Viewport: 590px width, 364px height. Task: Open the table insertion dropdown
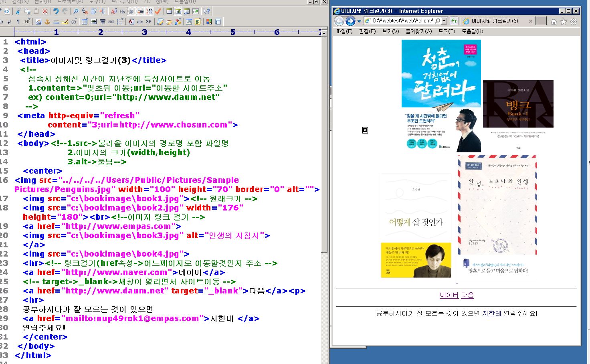coord(85,21)
